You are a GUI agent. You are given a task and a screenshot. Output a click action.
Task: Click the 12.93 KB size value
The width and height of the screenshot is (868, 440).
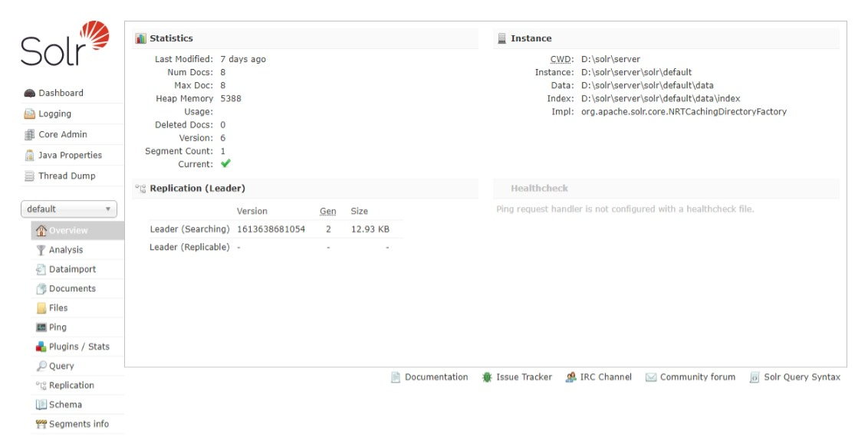[x=370, y=229]
